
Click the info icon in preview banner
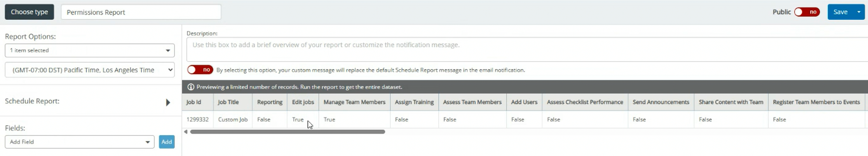tap(191, 87)
